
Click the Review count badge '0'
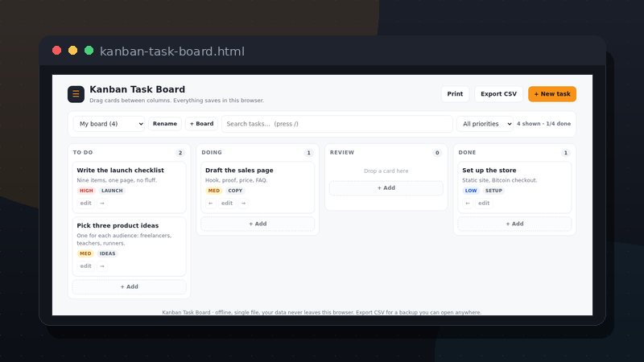[437, 153]
